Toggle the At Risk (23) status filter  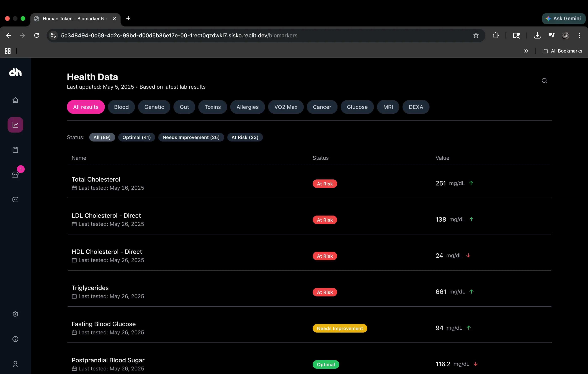[x=245, y=137]
